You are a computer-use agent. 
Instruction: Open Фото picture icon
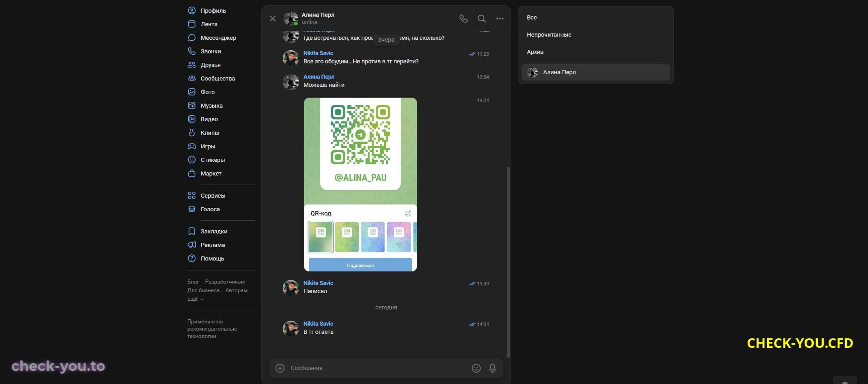coord(192,92)
